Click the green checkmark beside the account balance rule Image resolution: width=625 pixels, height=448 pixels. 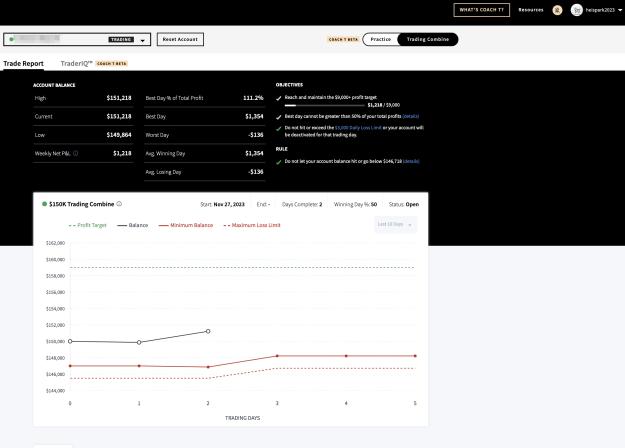point(279,162)
